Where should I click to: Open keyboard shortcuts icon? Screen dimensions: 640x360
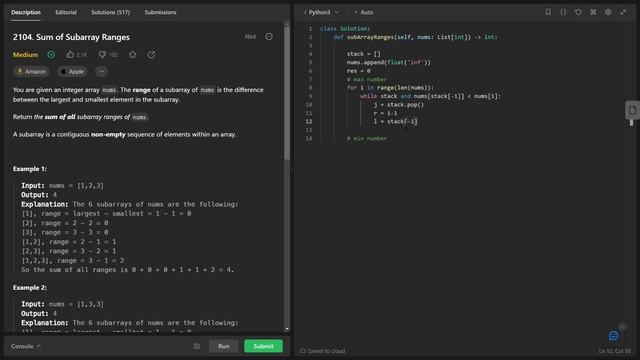pos(593,12)
